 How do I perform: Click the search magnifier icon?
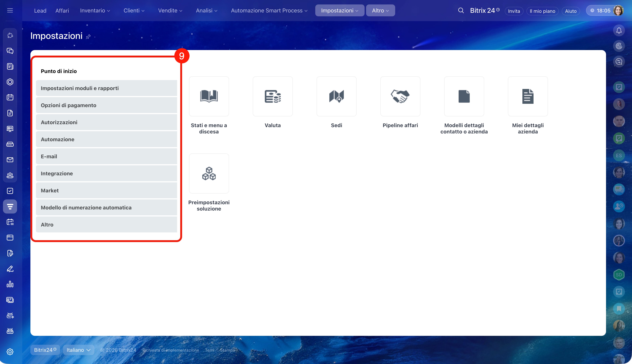point(461,11)
